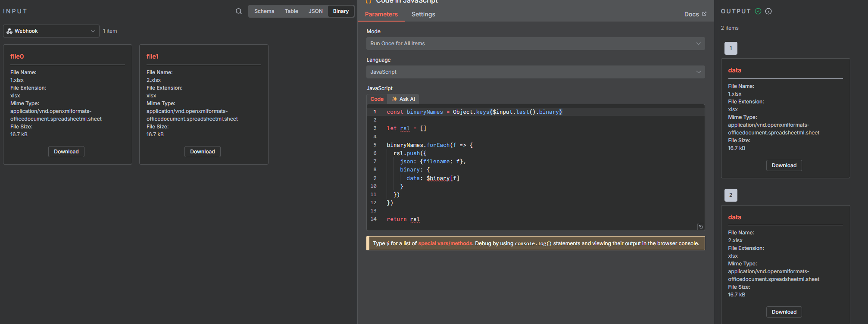Click line 1 in JavaScript editor
The height and width of the screenshot is (324, 868).
pos(474,112)
